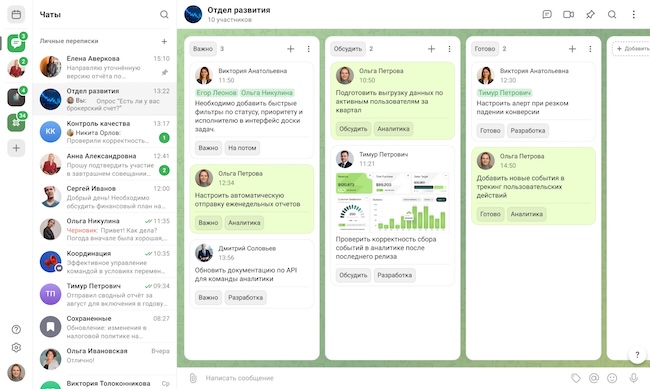Click the Важно column title tab
650x389 pixels.
click(203, 49)
